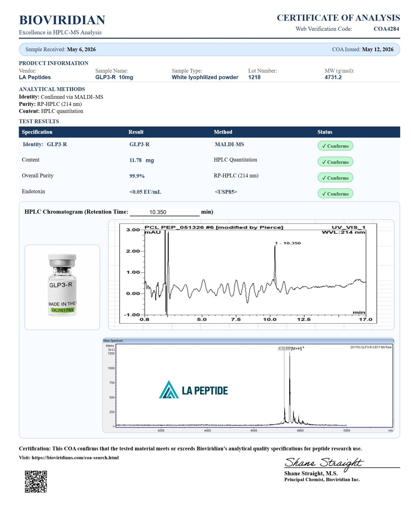Click the <USP85> method cell
The image size is (411, 532).
[x=226, y=192]
